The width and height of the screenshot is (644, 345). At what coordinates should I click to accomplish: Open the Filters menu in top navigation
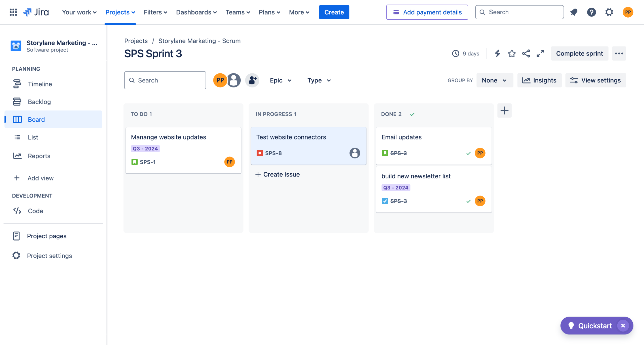[155, 12]
